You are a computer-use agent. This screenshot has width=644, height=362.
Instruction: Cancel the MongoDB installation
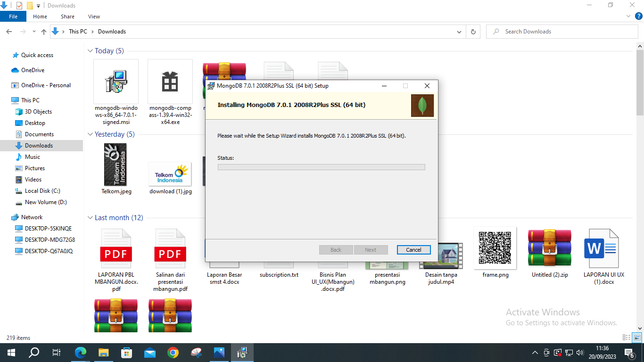(413, 250)
